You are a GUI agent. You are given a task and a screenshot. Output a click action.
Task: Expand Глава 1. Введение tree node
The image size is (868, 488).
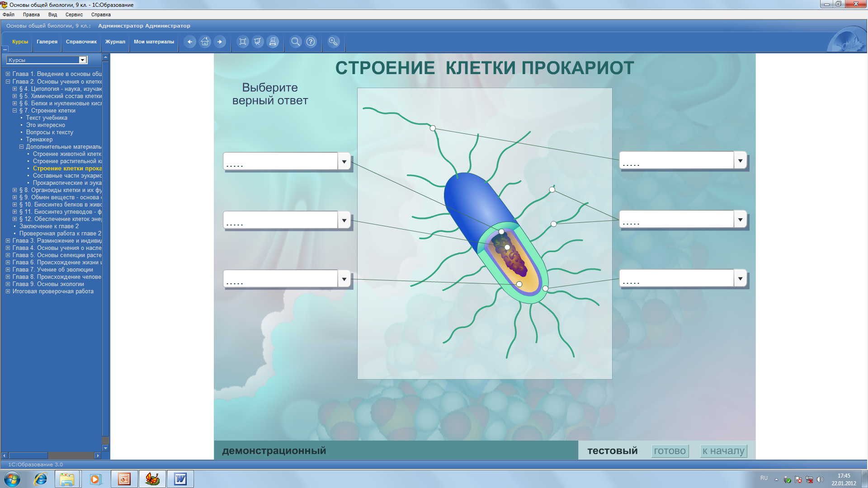(8, 74)
